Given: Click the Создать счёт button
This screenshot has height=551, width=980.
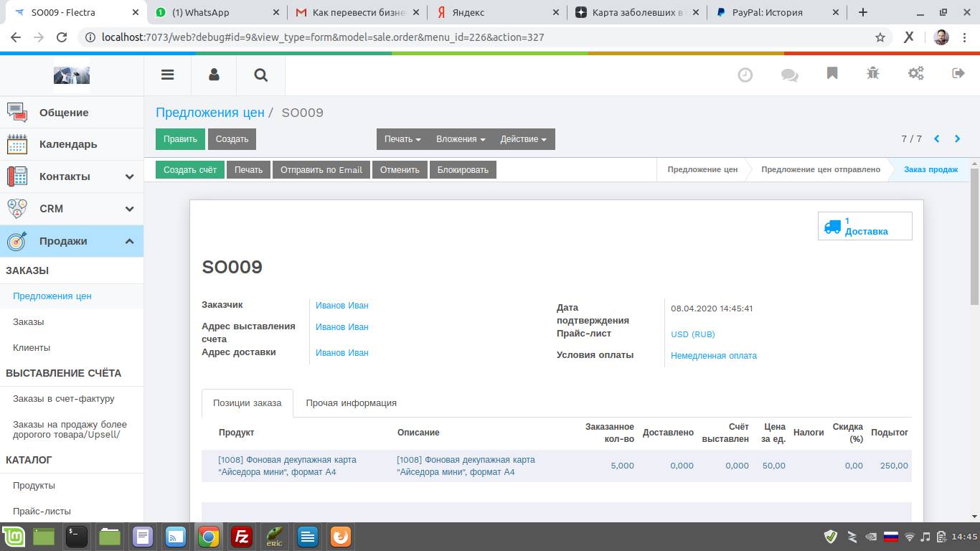Looking at the screenshot, I should click(x=190, y=170).
